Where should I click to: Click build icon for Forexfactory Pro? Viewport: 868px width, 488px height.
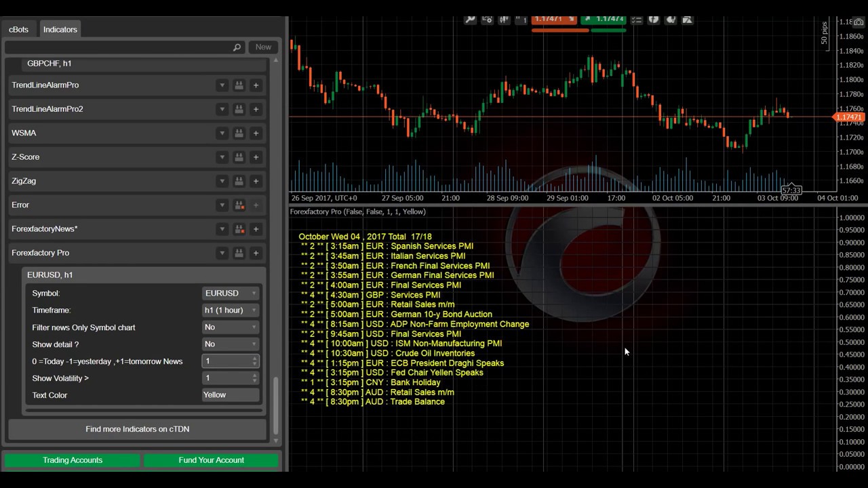239,253
